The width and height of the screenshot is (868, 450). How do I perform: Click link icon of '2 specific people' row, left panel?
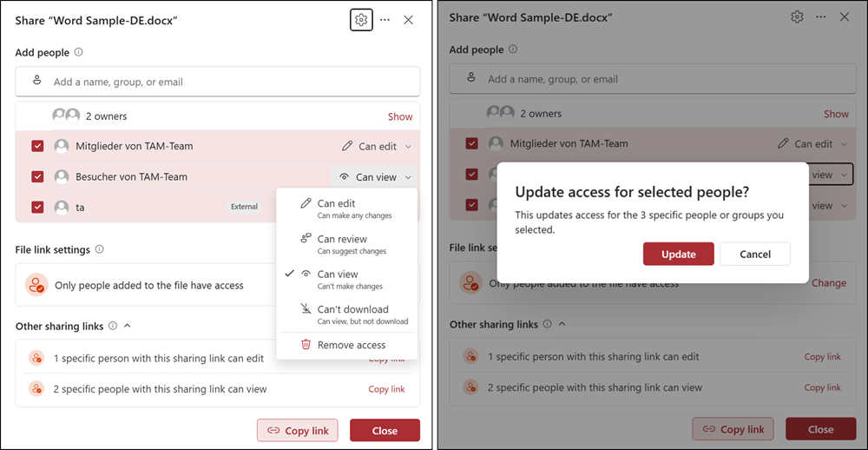36,389
